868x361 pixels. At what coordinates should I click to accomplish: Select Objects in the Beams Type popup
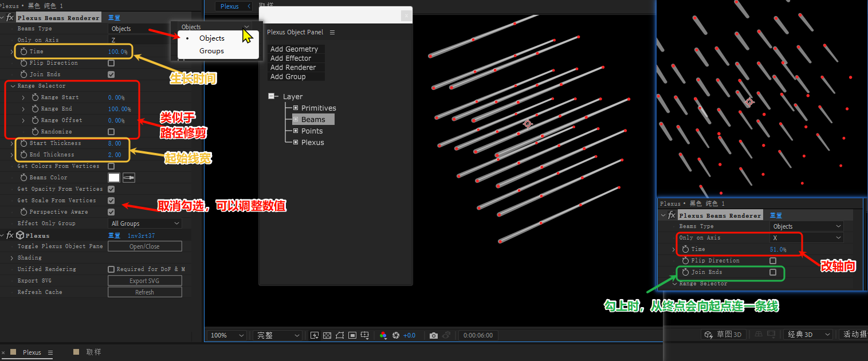(x=211, y=38)
